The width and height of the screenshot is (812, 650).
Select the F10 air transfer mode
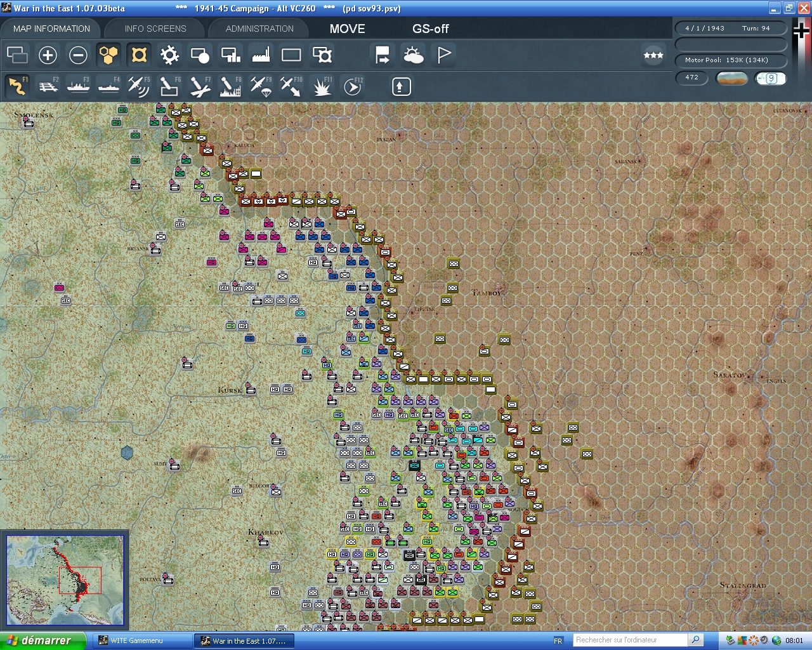coord(291,86)
